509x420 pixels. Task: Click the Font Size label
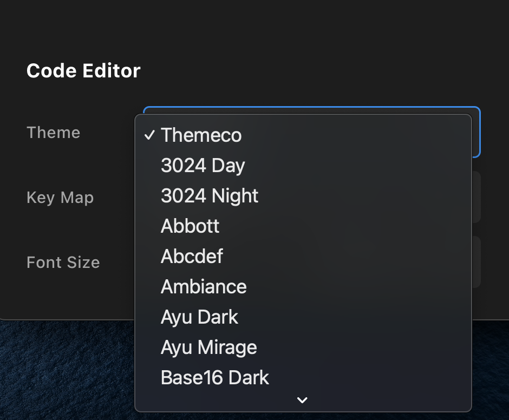click(63, 262)
